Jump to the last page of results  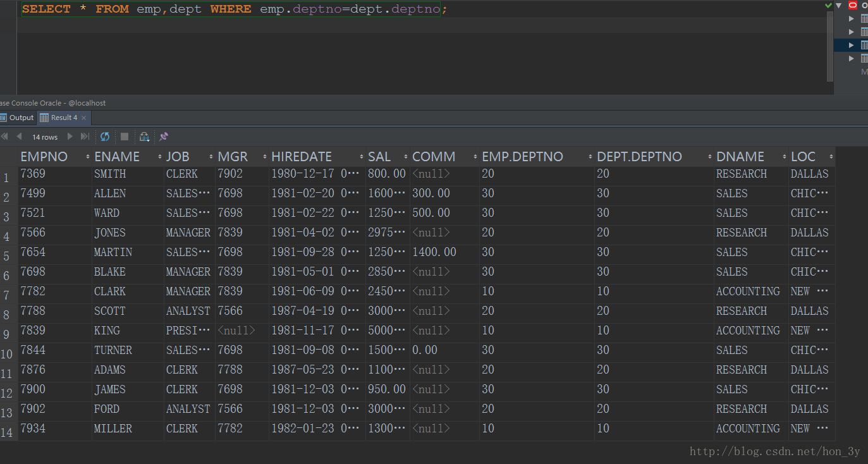click(85, 137)
